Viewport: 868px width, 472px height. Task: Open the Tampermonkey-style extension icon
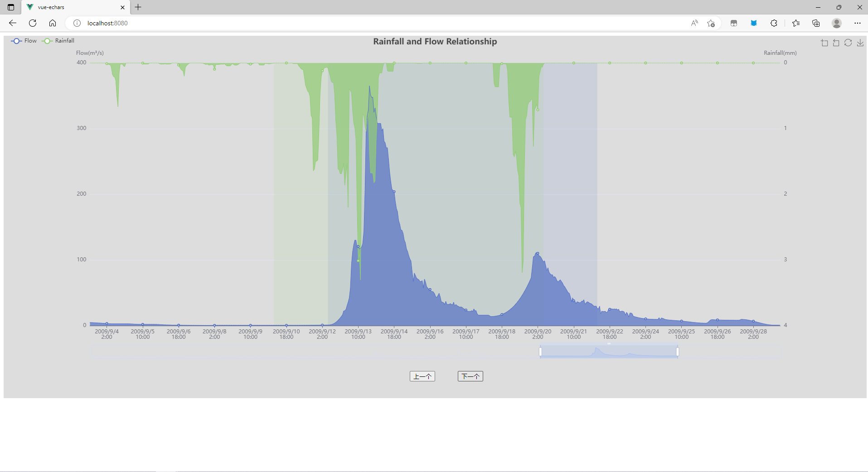click(734, 23)
